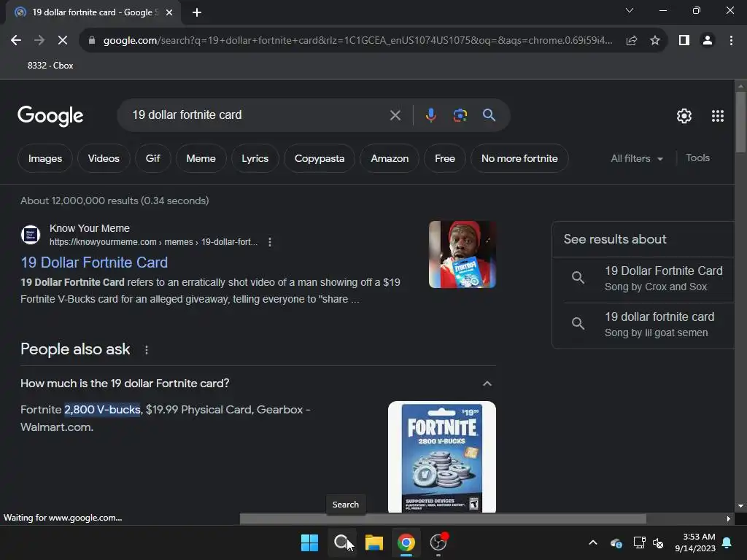This screenshot has width=747, height=560.
Task: Open OBS Studio from the taskbar
Action: click(438, 542)
